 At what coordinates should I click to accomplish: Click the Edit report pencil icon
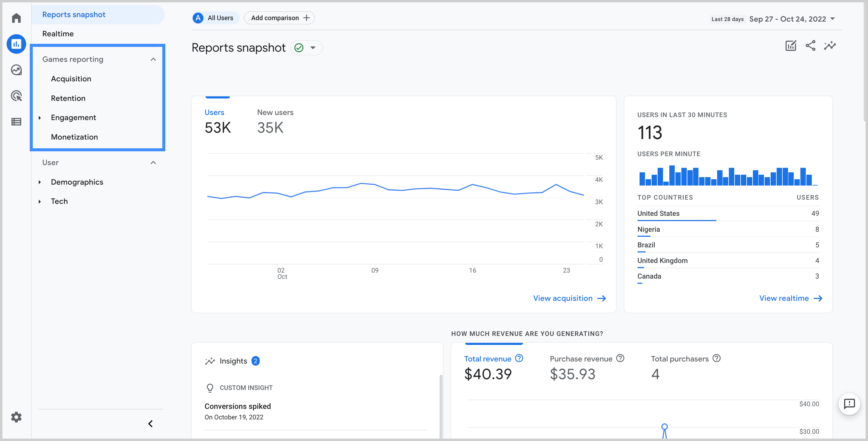[x=791, y=46]
